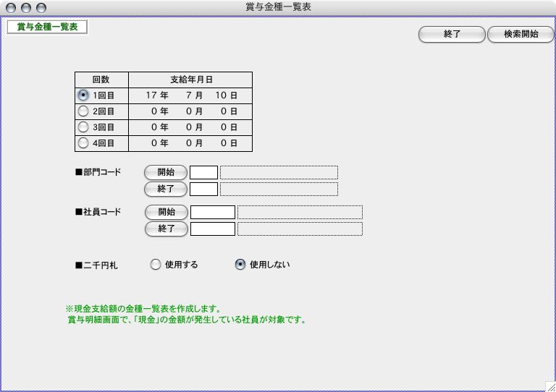
Task: Click 終了 button for 部門コード
Action: click(166, 189)
